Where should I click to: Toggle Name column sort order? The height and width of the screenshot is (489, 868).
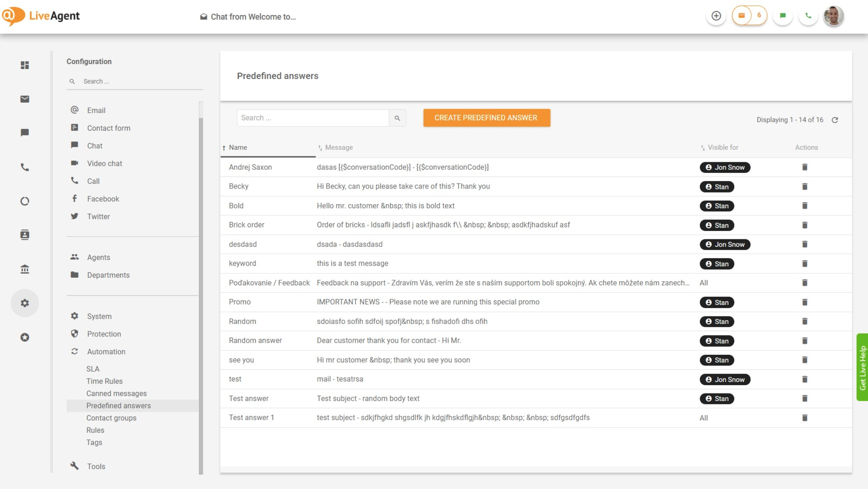pyautogui.click(x=238, y=147)
